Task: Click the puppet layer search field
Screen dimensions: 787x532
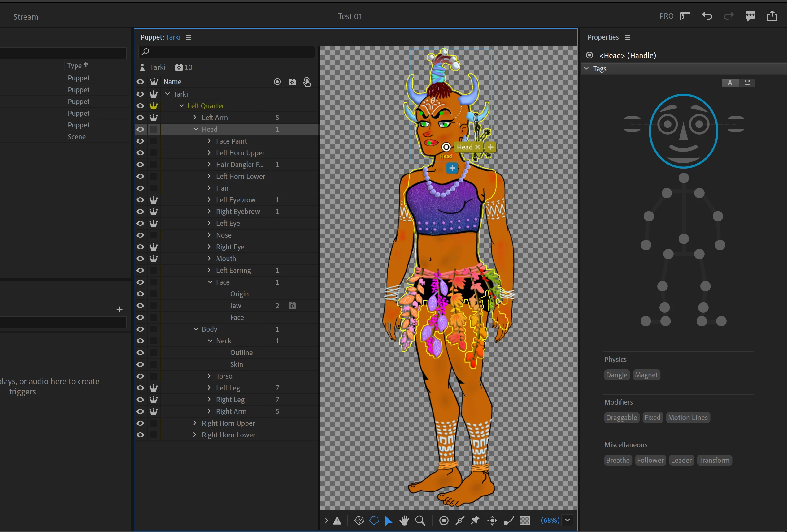Action: pyautogui.click(x=227, y=52)
